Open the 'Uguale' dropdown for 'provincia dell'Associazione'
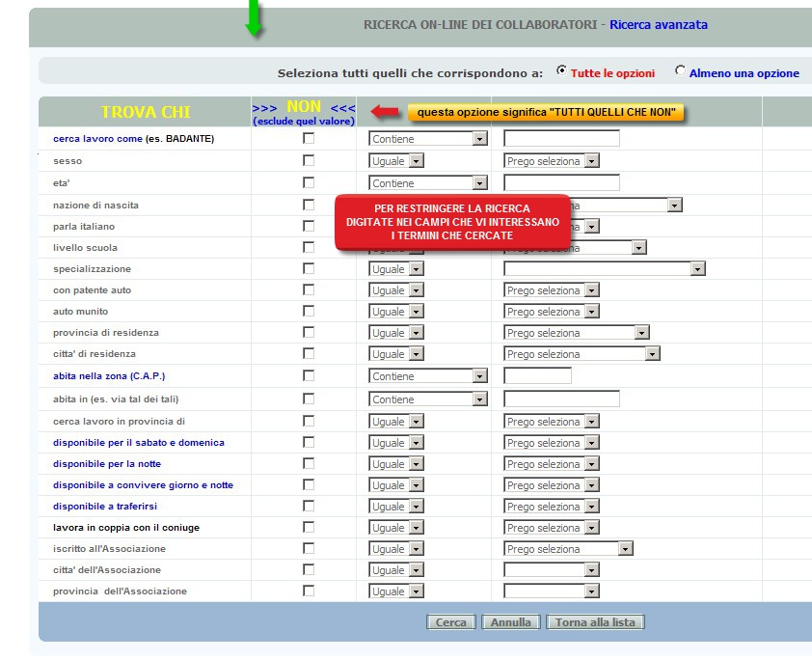812x660 pixels. 396,591
